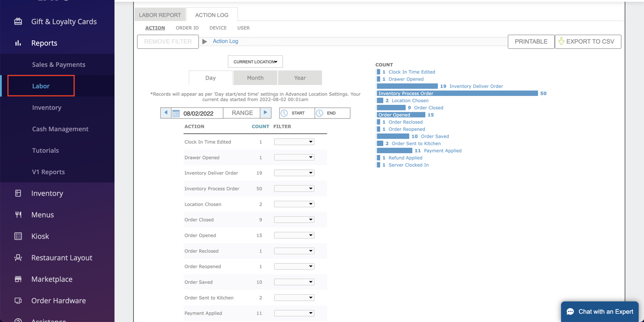644x322 pixels.
Task: Click the Printable button
Action: (531, 42)
